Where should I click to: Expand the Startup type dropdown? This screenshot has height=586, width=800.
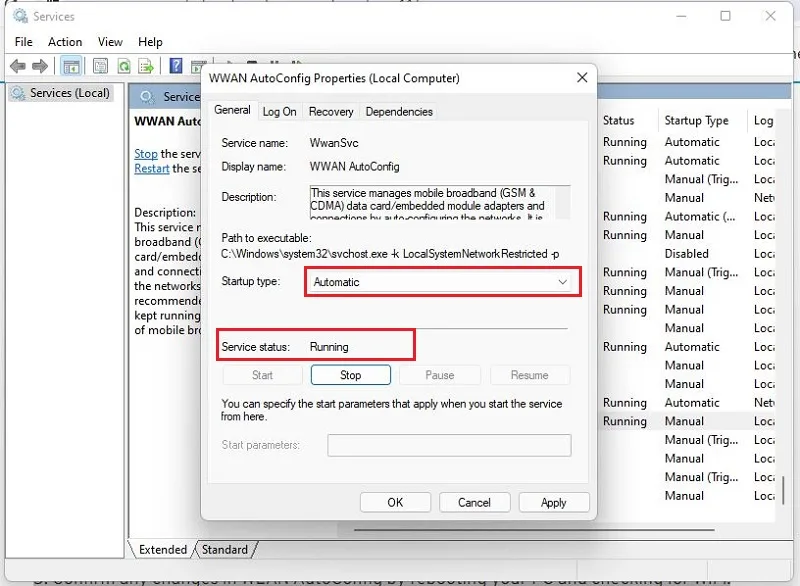(x=442, y=282)
